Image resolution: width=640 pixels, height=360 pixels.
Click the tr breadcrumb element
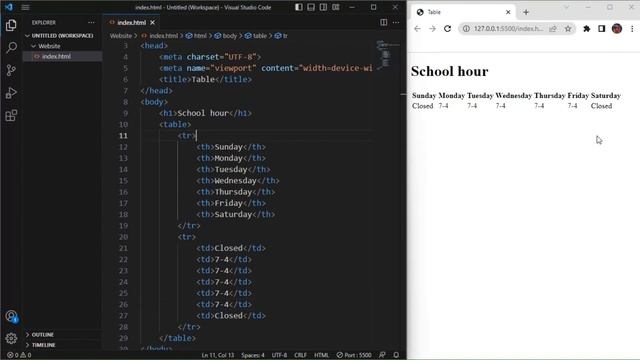pyautogui.click(x=281, y=36)
